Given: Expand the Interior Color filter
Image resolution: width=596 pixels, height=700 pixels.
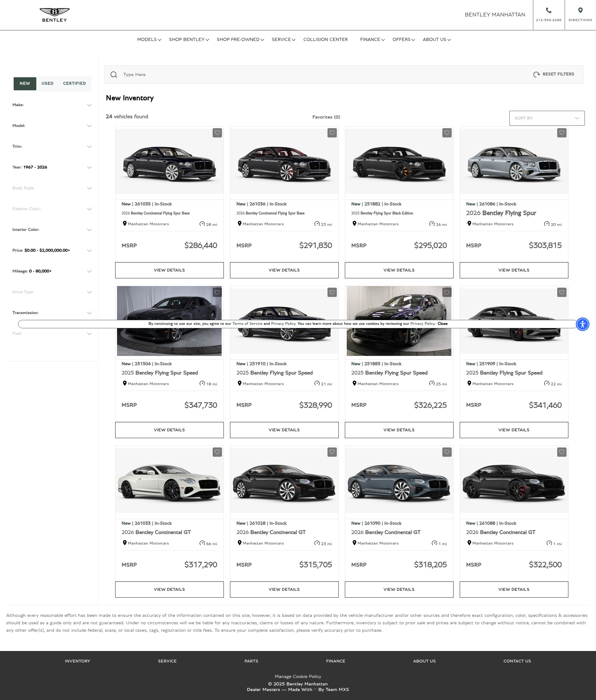Looking at the screenshot, I should click(52, 230).
